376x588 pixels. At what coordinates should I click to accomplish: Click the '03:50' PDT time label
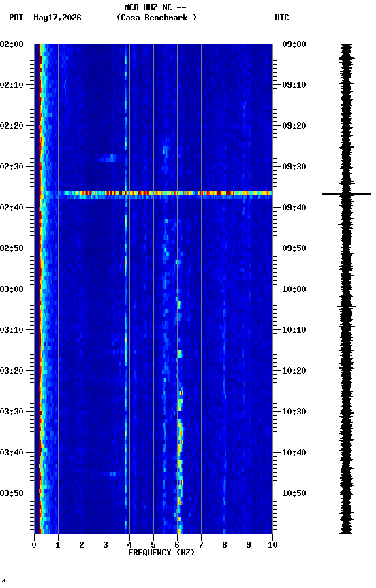click(x=12, y=493)
